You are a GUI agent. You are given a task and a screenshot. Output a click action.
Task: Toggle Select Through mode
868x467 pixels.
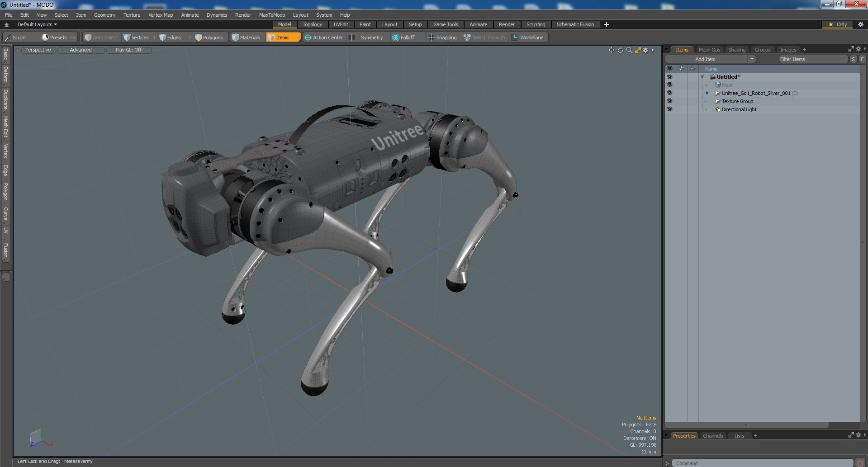pos(484,38)
